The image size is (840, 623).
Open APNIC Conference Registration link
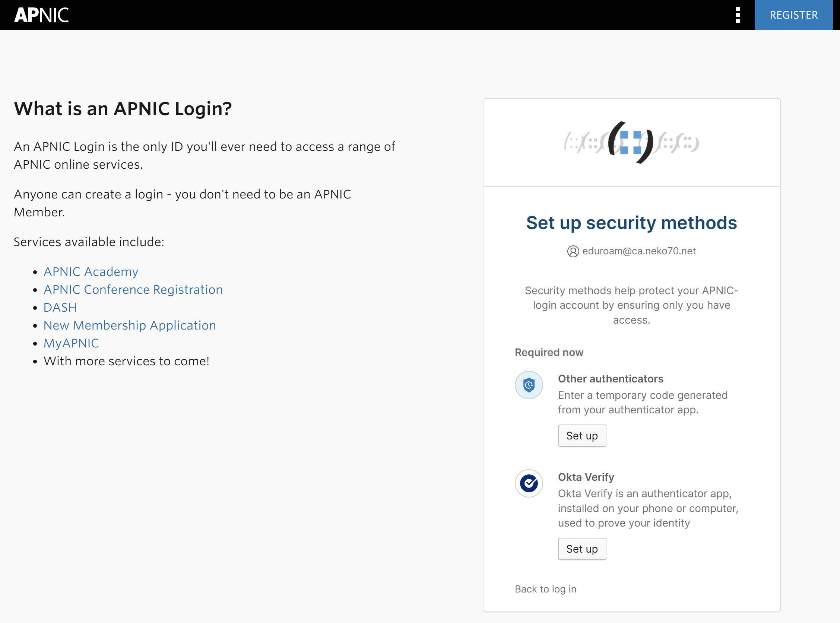pos(133,289)
